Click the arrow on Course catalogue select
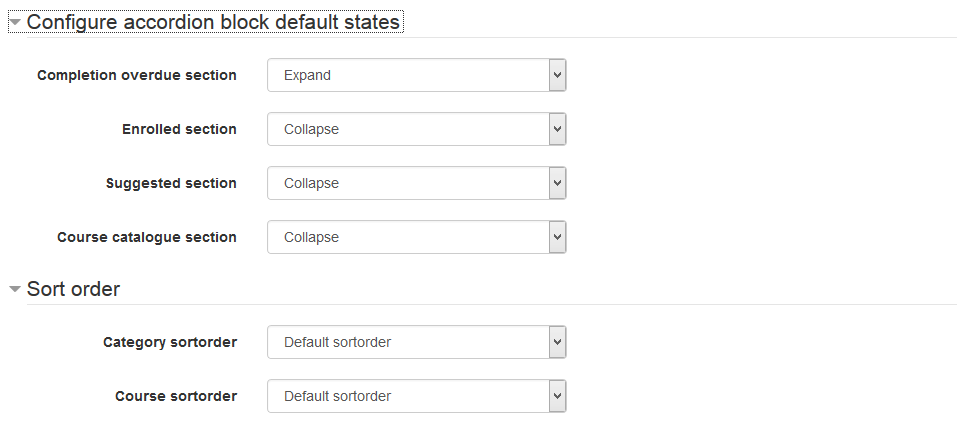 click(557, 237)
